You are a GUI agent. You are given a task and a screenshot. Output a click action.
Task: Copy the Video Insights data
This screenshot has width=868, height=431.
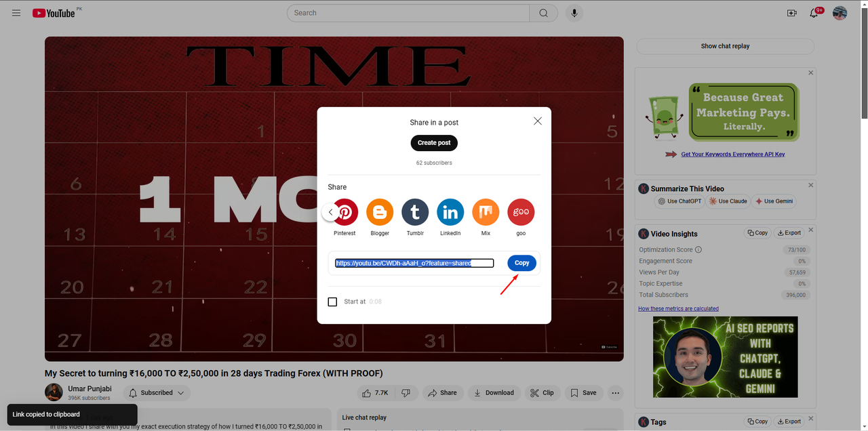757,233
